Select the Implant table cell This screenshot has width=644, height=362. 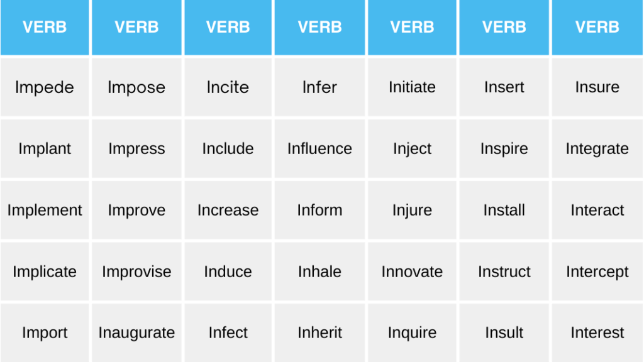(x=45, y=149)
